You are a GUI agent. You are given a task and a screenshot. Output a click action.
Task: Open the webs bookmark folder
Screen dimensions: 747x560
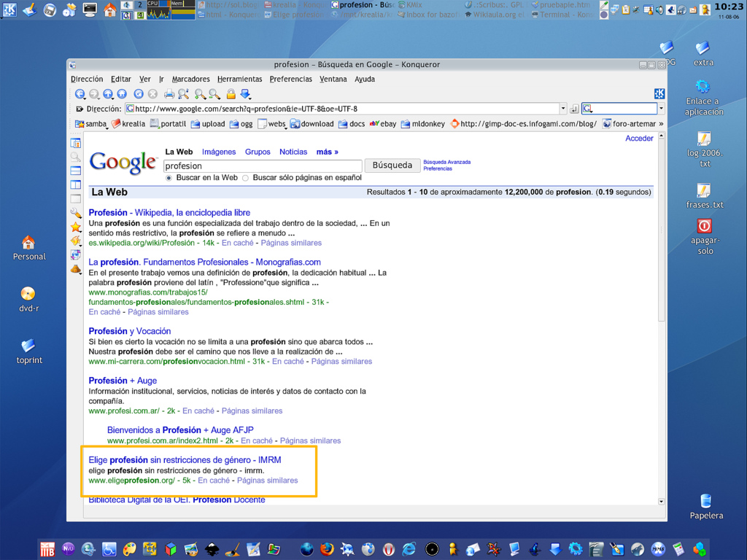271,124
